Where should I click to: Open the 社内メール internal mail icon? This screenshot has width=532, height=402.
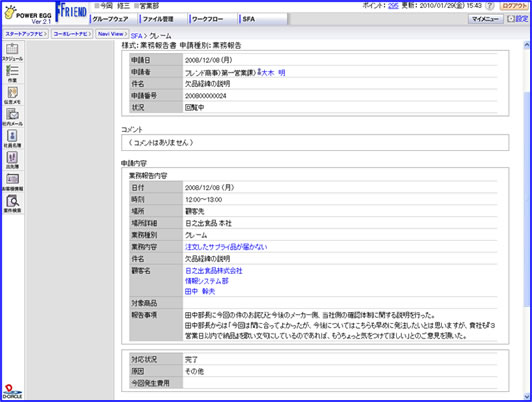pos(13,117)
